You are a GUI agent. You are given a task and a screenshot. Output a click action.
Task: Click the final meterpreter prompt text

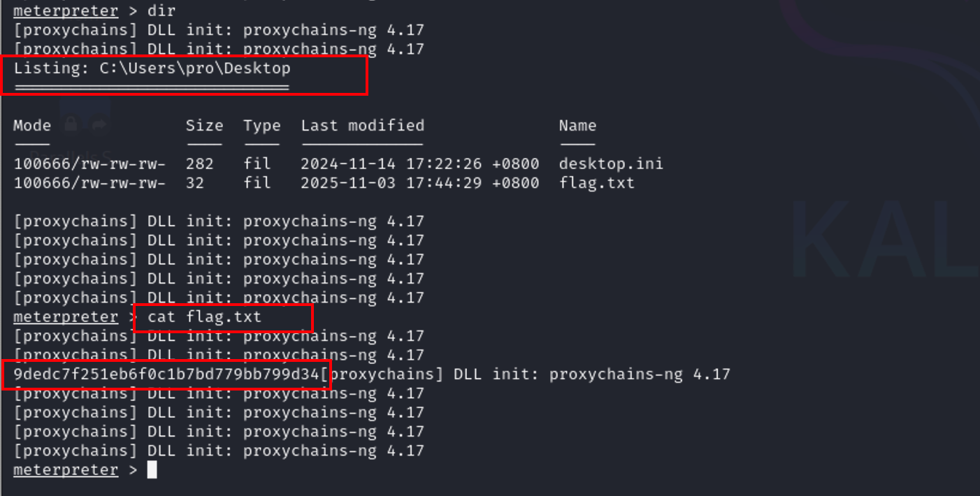(66, 469)
